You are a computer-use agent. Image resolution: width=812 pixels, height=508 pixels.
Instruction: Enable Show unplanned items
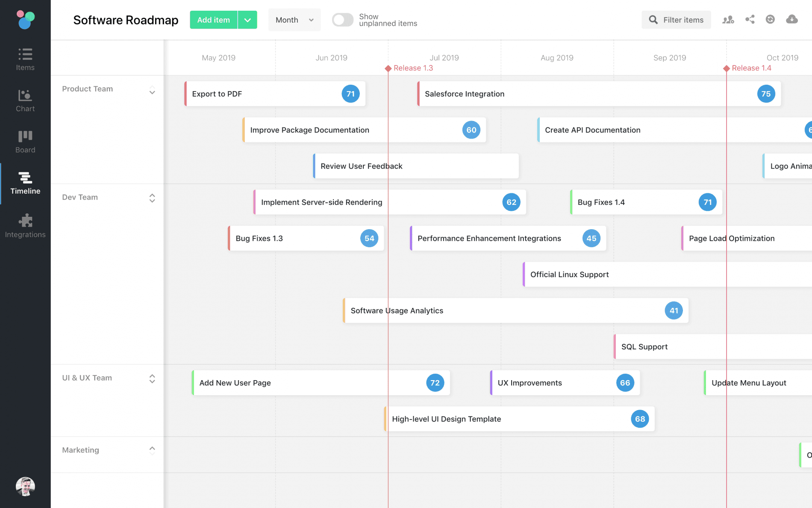342,20
